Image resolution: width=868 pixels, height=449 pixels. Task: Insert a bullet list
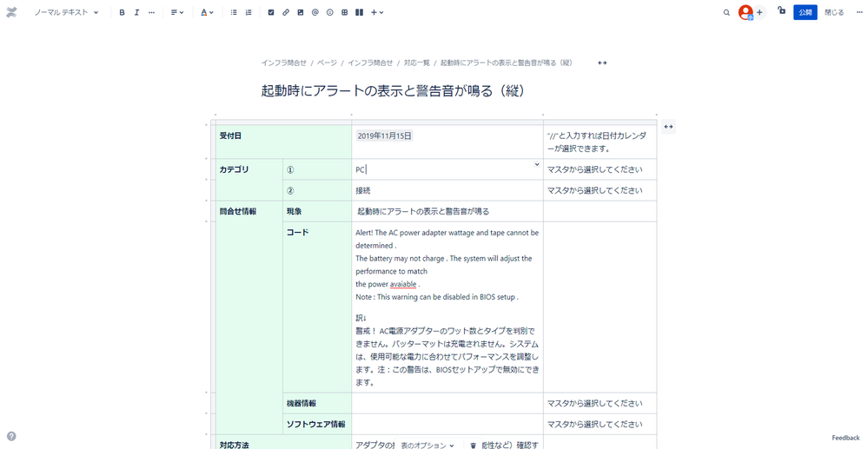(234, 12)
